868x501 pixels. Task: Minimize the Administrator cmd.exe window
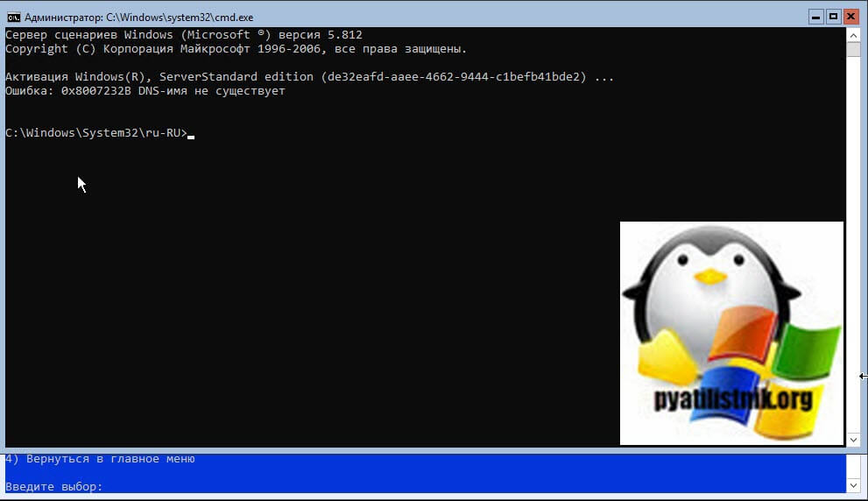click(816, 16)
